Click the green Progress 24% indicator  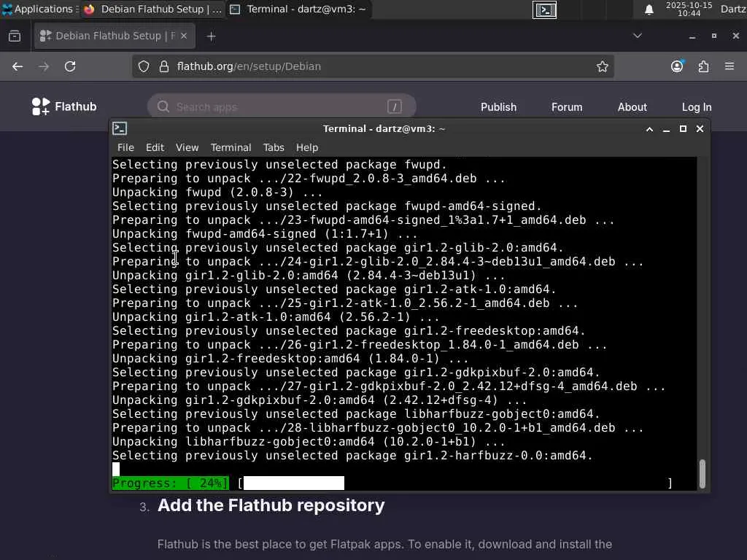coord(171,483)
